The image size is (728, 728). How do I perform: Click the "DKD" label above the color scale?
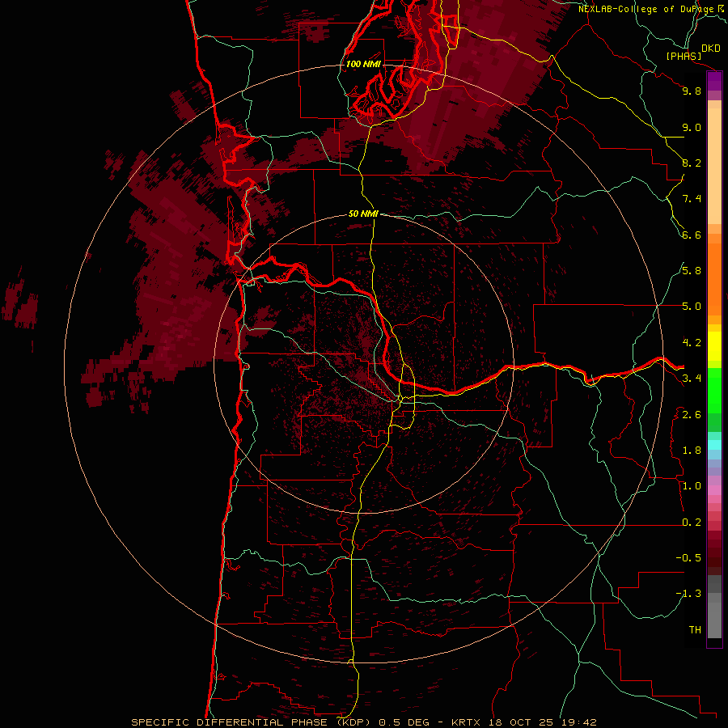tap(711, 49)
